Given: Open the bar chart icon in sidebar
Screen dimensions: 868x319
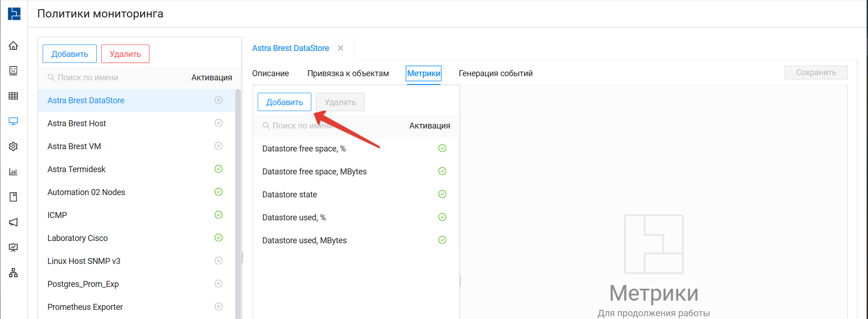Looking at the screenshot, I should point(13,172).
